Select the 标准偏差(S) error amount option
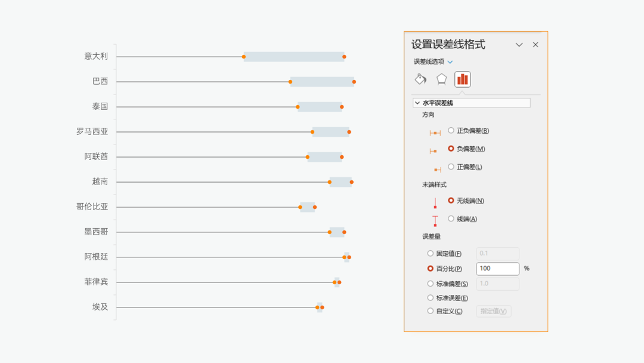The height and width of the screenshot is (363, 644). coord(430,283)
